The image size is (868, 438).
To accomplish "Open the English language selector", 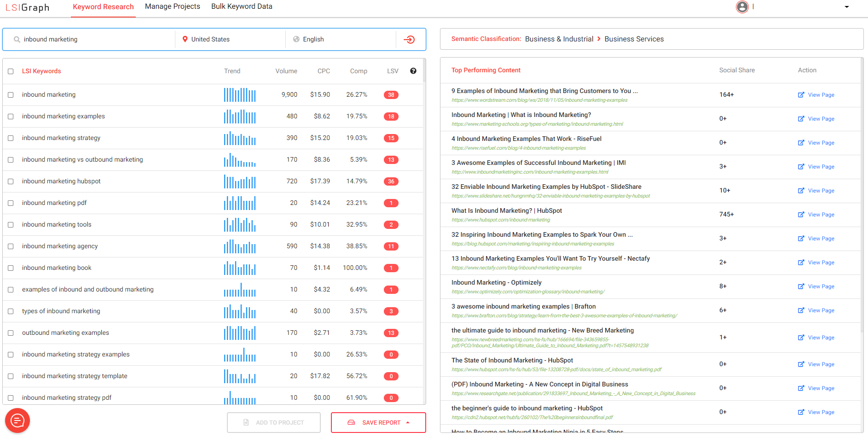I will point(341,39).
